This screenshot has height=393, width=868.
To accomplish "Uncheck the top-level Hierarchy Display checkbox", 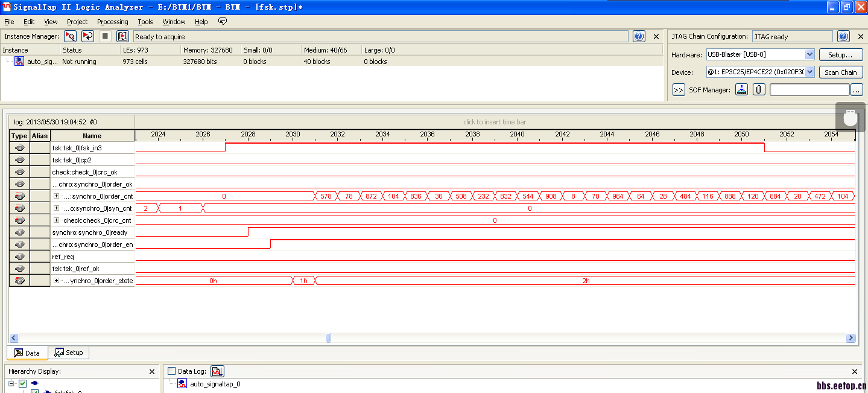I will pos(23,383).
